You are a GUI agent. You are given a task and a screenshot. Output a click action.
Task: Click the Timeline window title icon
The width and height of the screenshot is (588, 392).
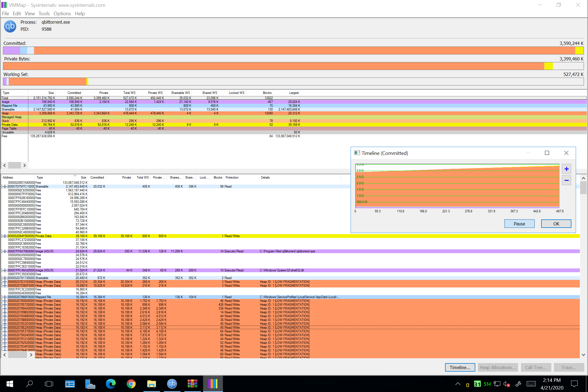pyautogui.click(x=357, y=153)
